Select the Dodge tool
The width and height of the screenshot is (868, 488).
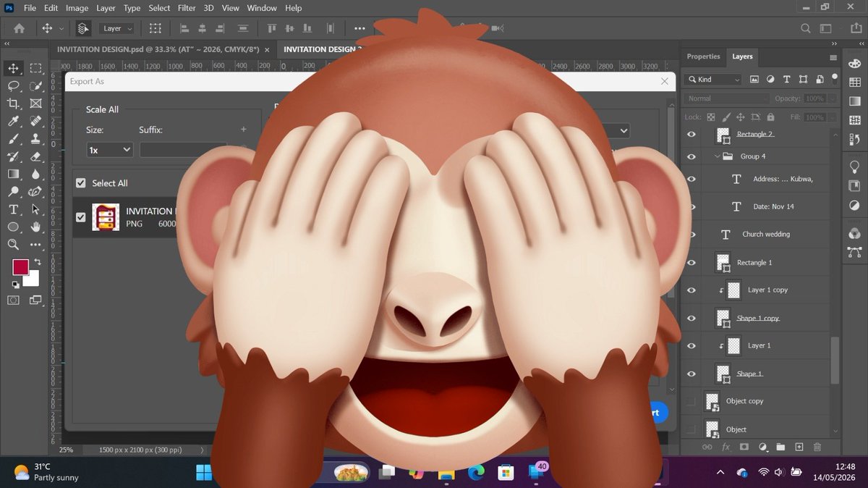[13, 192]
